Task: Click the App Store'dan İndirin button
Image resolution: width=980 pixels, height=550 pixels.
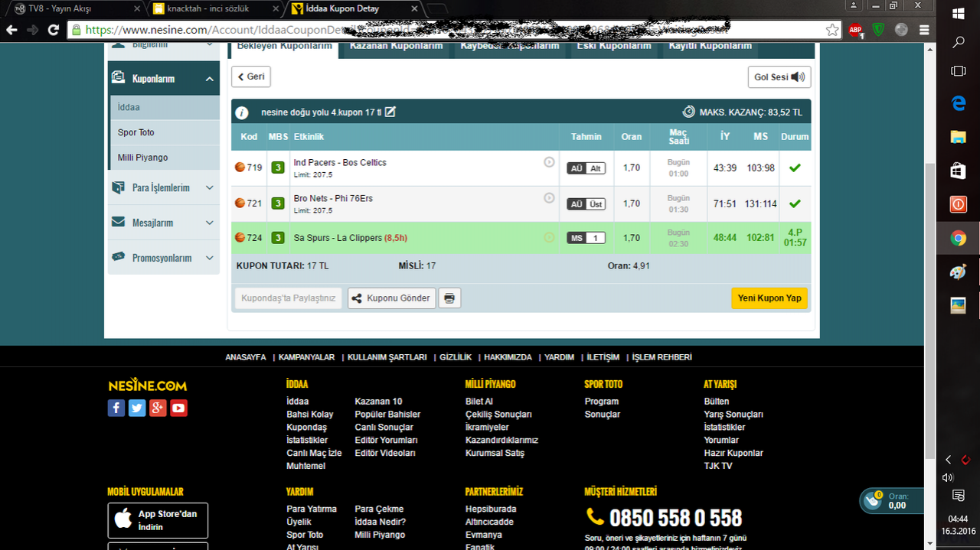Action: [x=158, y=520]
